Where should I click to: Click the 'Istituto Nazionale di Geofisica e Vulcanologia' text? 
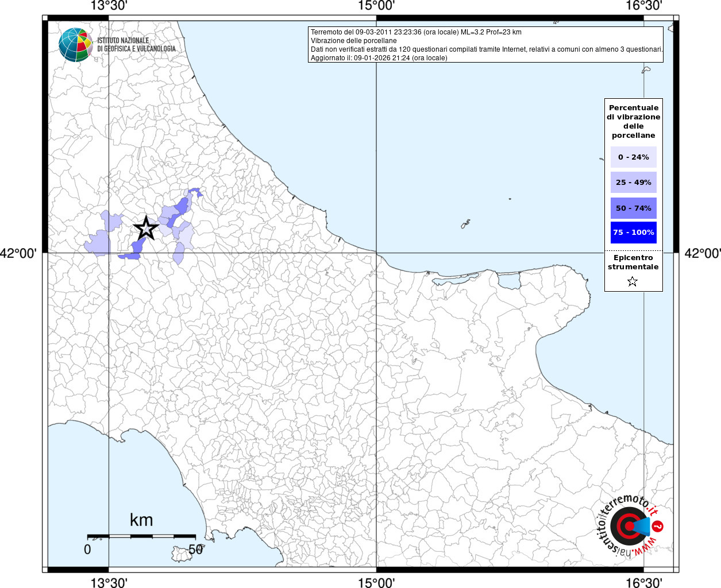coord(136,45)
